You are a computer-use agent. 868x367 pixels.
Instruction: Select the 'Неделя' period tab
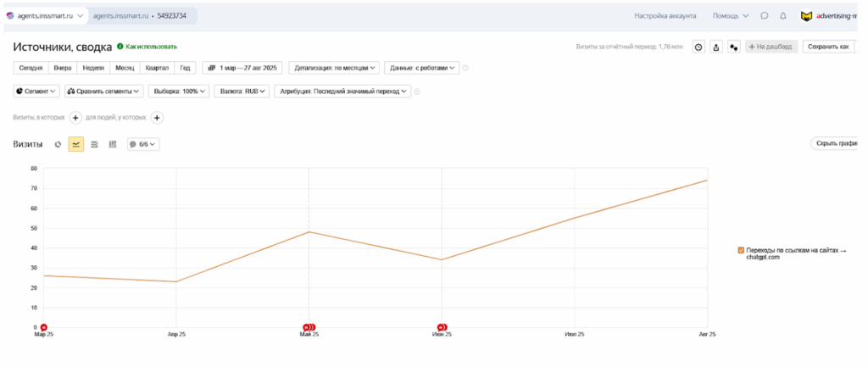(x=93, y=68)
